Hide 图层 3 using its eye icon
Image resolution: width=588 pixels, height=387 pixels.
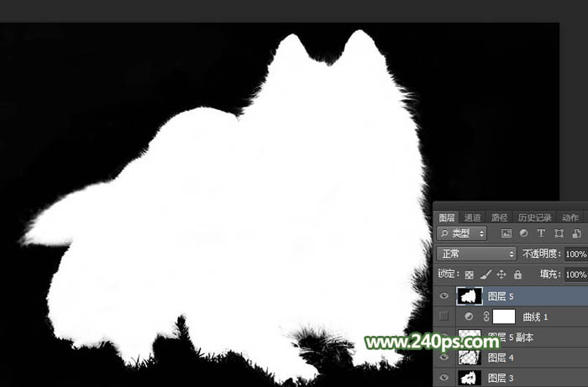point(444,378)
